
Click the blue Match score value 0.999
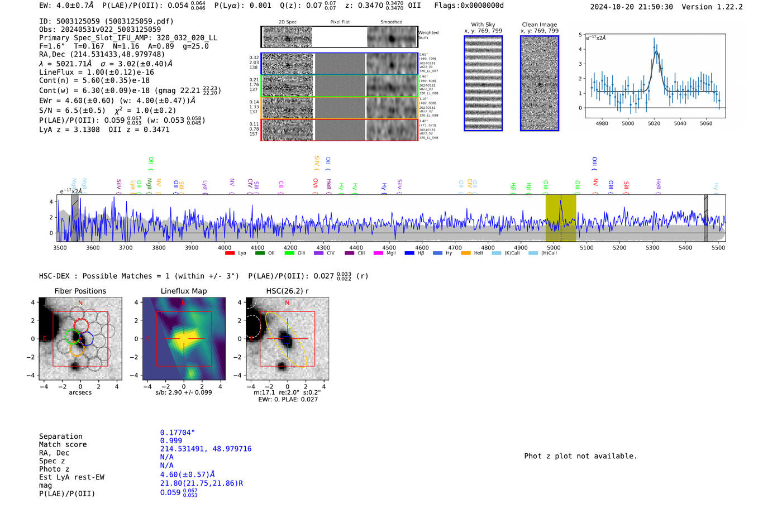tap(171, 441)
